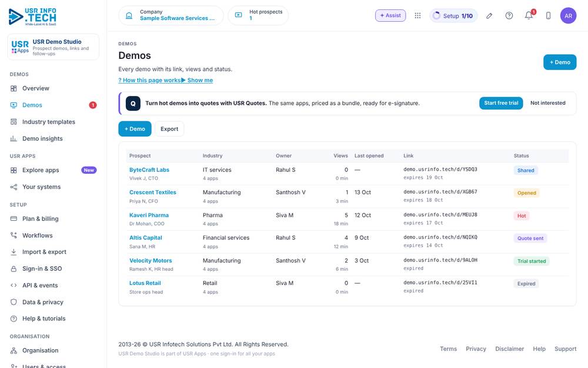
Task: Open the USR Demo Studio app switcher
Action: pyautogui.click(x=54, y=47)
